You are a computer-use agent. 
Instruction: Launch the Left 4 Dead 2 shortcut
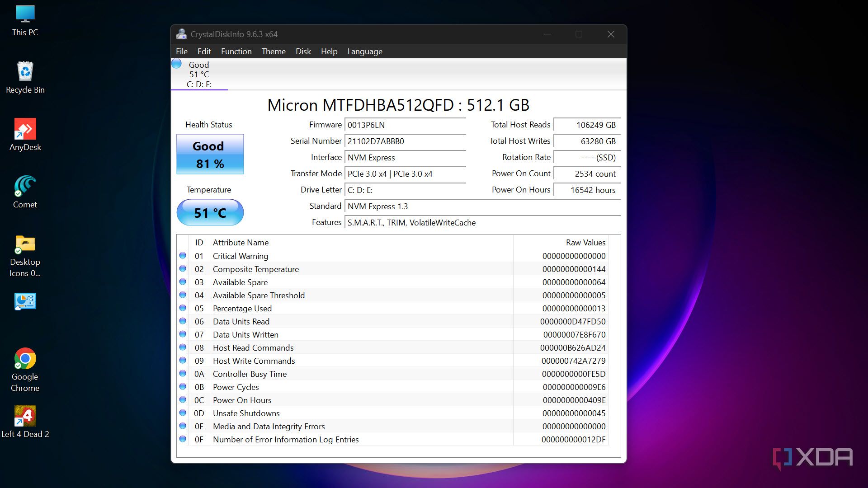(25, 422)
